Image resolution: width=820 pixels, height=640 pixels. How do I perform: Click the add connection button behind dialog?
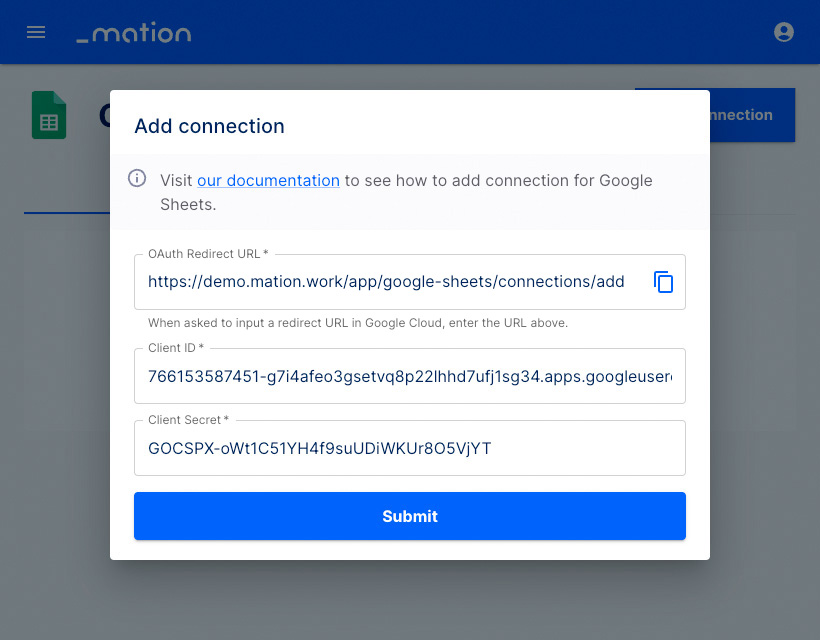point(753,115)
